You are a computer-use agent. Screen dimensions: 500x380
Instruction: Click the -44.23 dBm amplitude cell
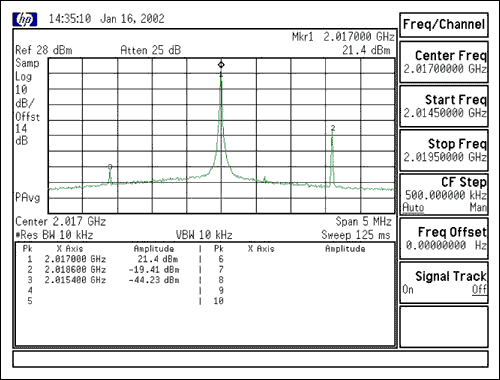click(154, 280)
